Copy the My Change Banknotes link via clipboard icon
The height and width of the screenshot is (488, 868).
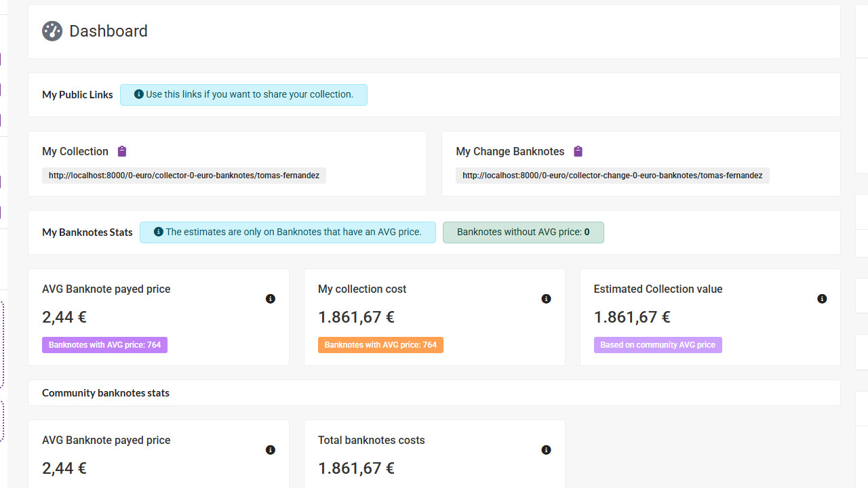[x=578, y=151]
